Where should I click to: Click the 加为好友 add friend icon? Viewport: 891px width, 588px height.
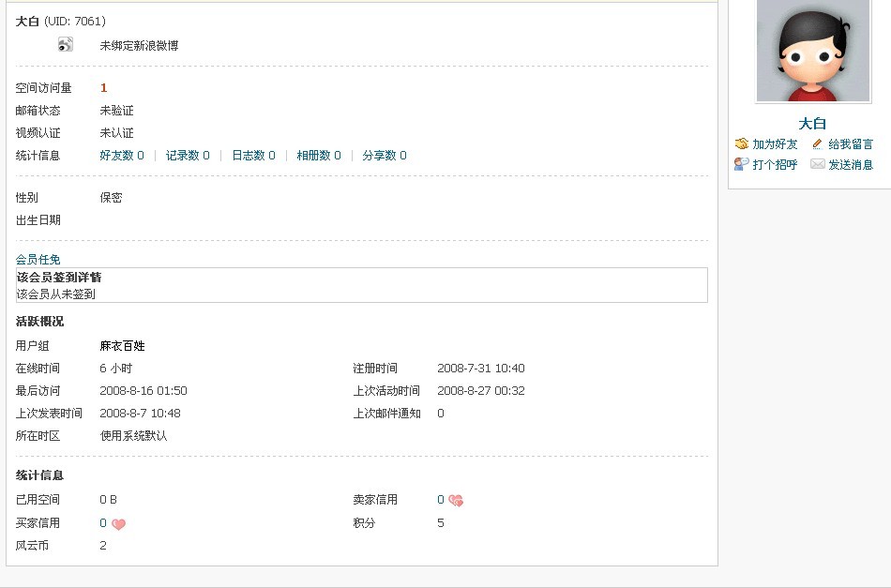(741, 144)
